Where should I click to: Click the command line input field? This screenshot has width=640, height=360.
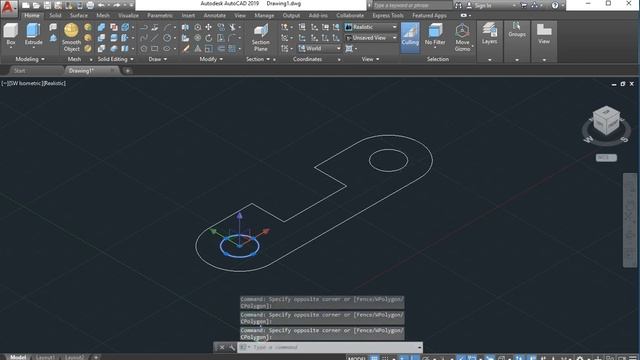click(x=331, y=347)
